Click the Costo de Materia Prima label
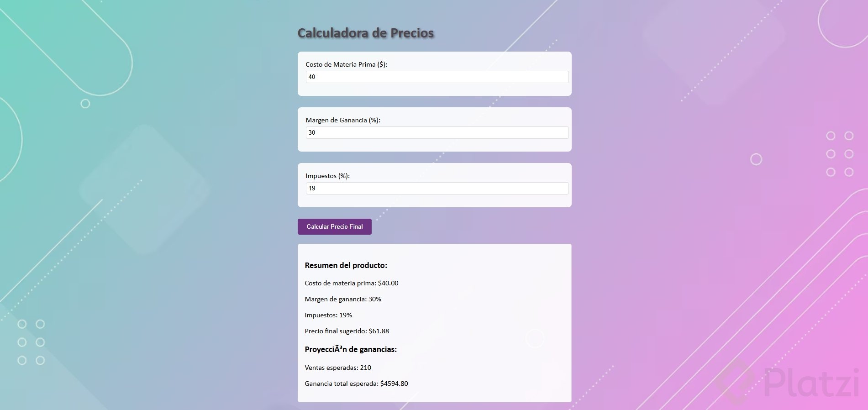The width and height of the screenshot is (868, 410). [346, 64]
